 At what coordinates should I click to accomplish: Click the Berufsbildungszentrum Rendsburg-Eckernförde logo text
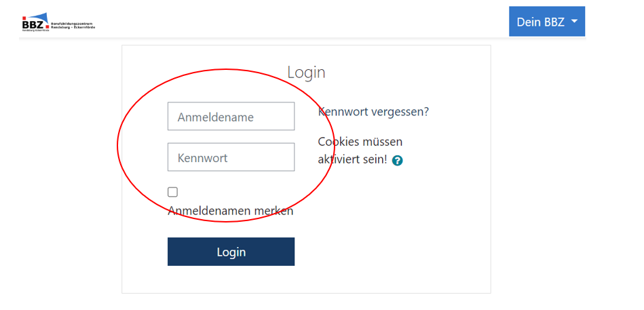point(74,24)
